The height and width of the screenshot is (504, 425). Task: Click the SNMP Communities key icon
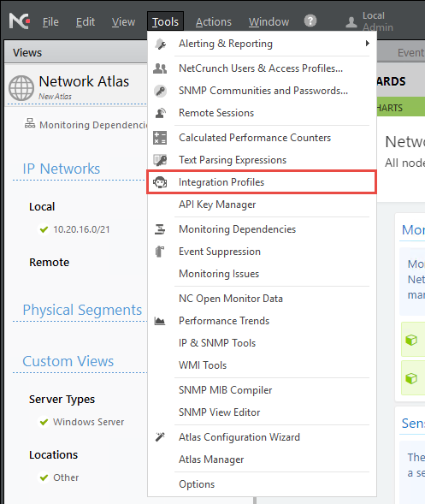160,91
